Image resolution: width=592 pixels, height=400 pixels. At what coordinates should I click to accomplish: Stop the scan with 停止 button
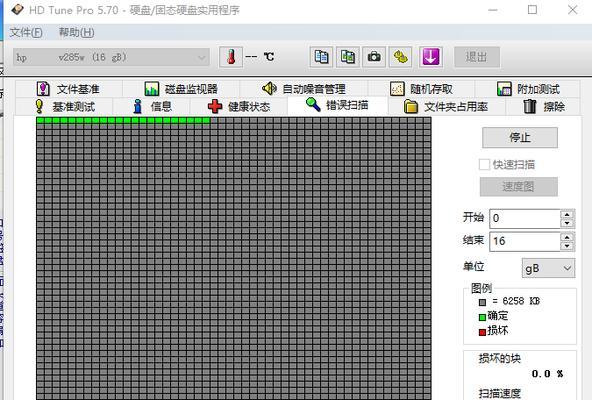coord(520,137)
